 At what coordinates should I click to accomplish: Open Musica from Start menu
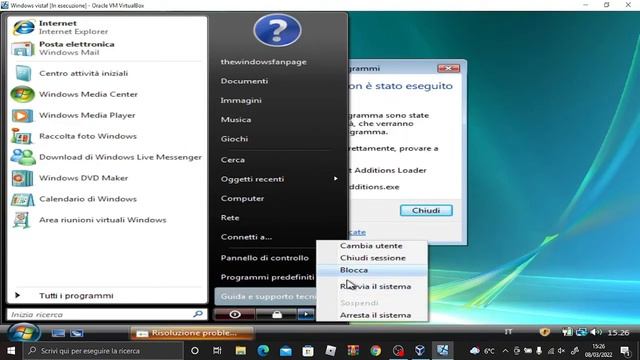click(x=236, y=120)
